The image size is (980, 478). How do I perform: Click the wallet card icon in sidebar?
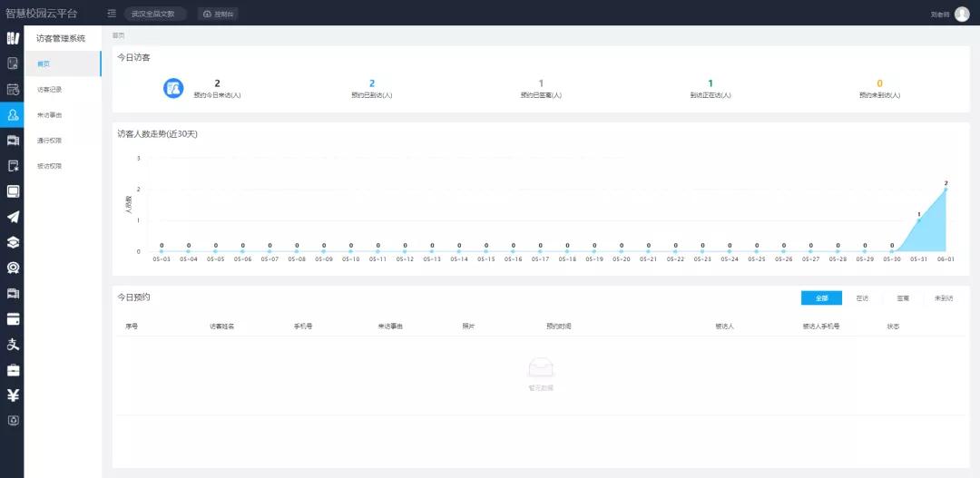click(12, 319)
